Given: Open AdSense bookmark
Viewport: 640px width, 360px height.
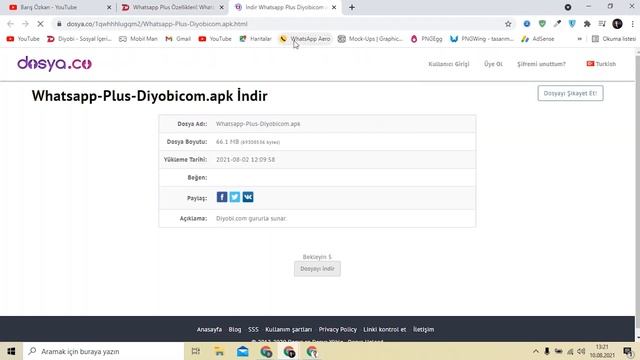Looking at the screenshot, I should click(x=538, y=39).
